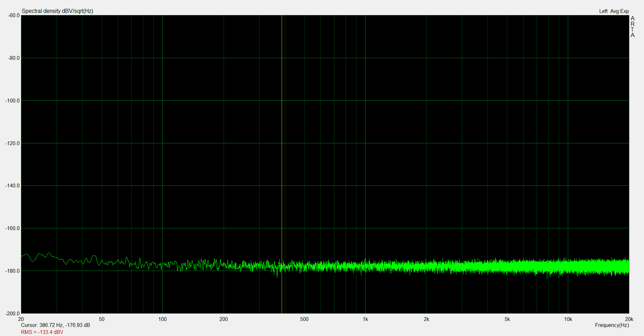This screenshot has height=336, width=644.
Task: Click the '2k' frequency axis label
Action: pyautogui.click(x=426, y=319)
